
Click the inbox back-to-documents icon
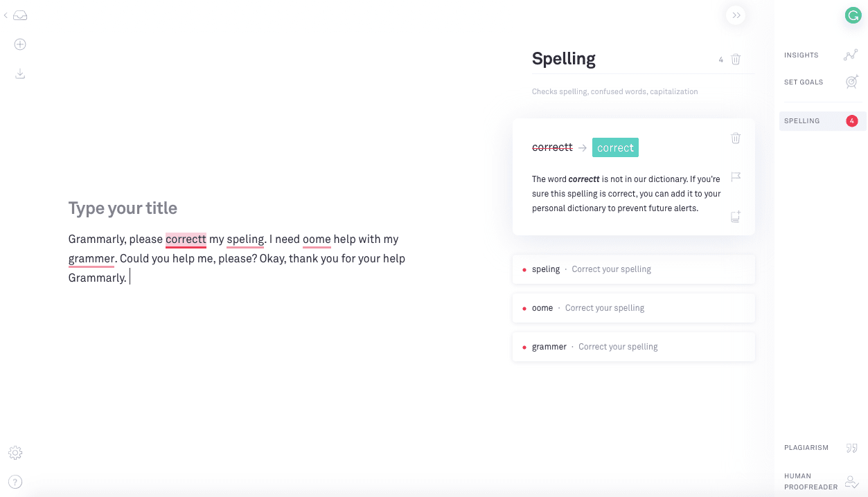coord(19,15)
